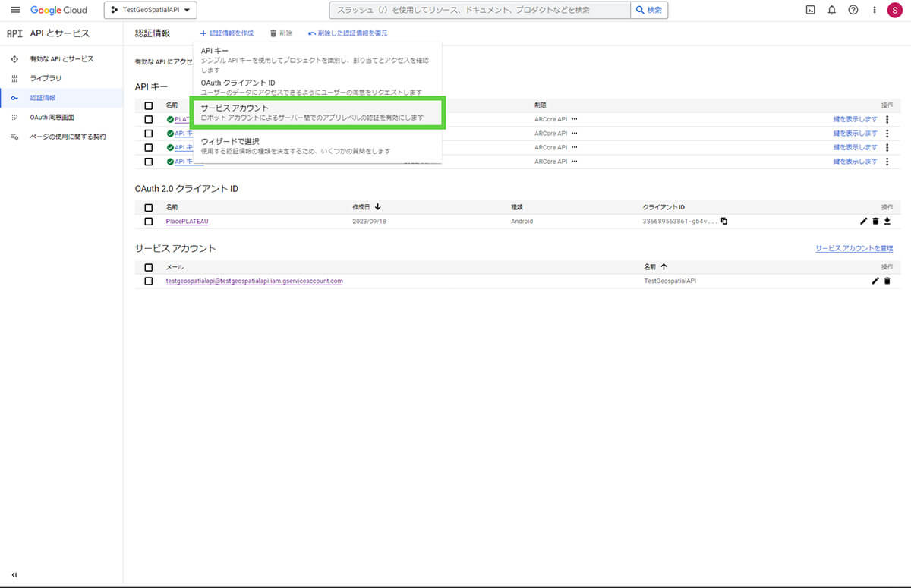Viewport: 911px width, 588px height.
Task: Choose ウィザードで選択 menu entry
Action: pos(317,146)
